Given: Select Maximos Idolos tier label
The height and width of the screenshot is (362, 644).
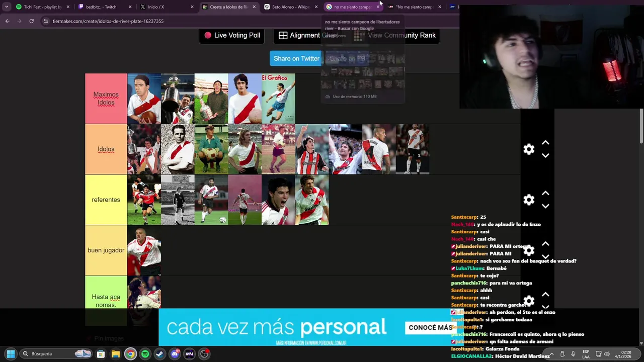Looking at the screenshot, I should [106, 99].
